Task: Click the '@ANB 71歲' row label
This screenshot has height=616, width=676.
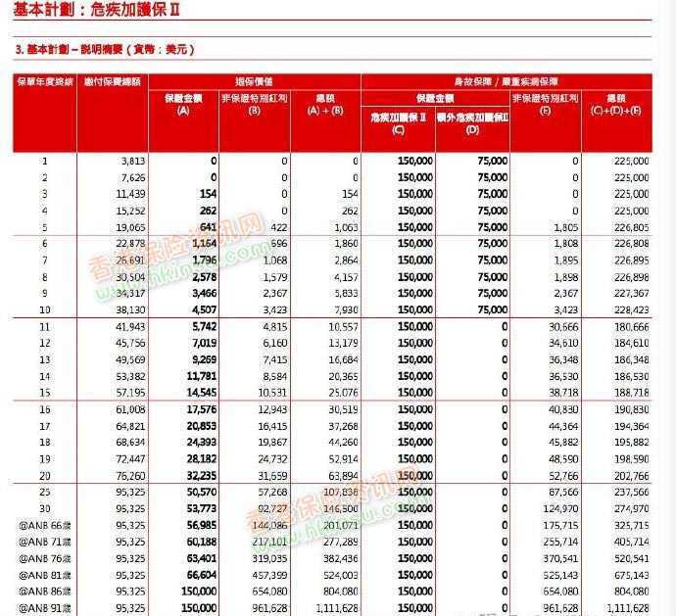Action: tap(45, 542)
